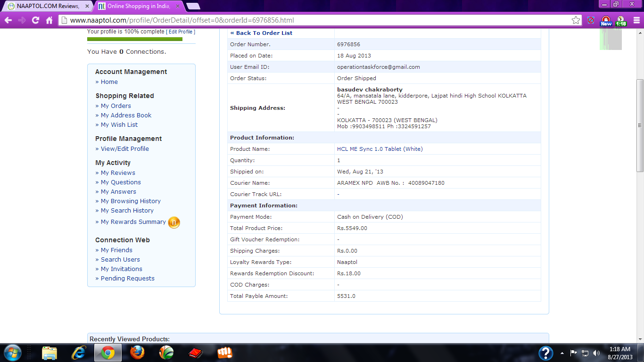Open the orange fist app in taskbar
This screenshot has height=362, width=644.
(224, 353)
